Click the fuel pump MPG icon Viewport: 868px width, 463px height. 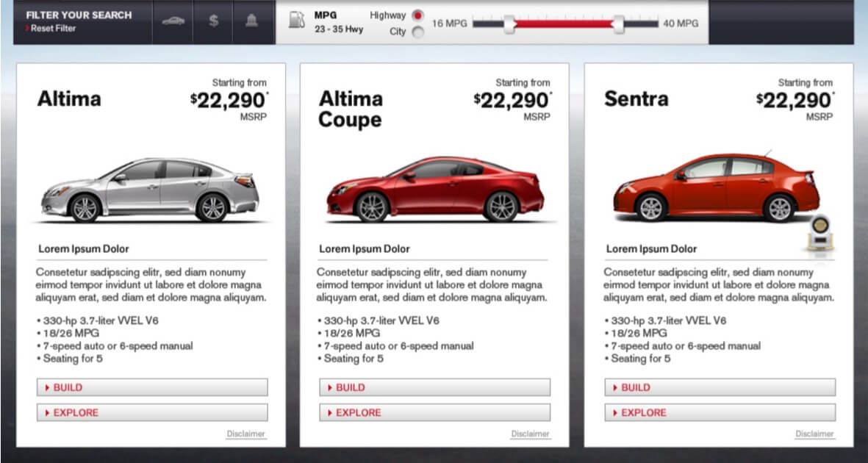pos(297,20)
